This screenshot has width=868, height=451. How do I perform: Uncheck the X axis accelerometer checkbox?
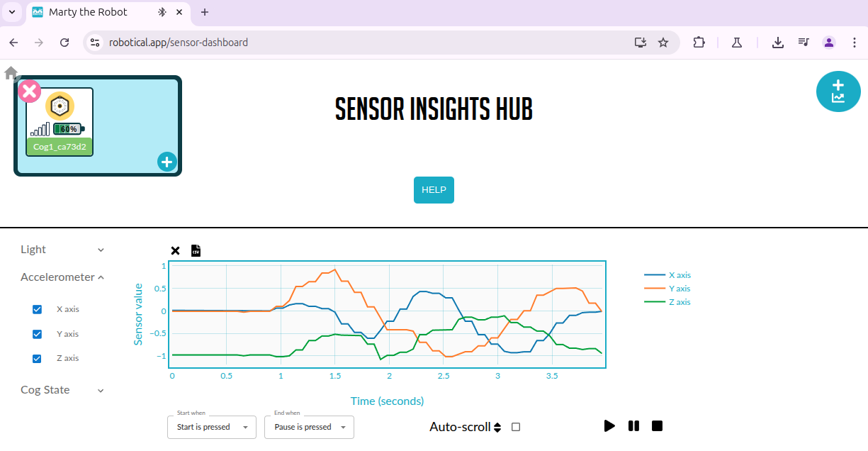(37, 309)
